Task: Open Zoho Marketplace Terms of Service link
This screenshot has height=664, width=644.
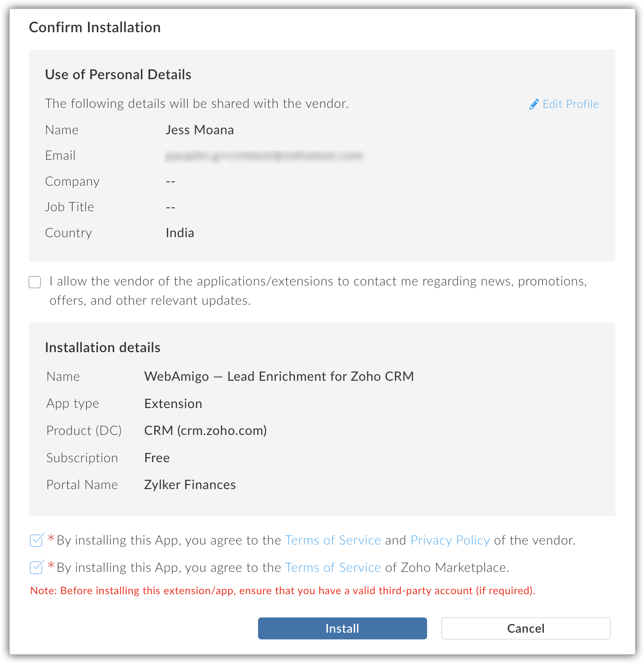Action: (x=333, y=567)
